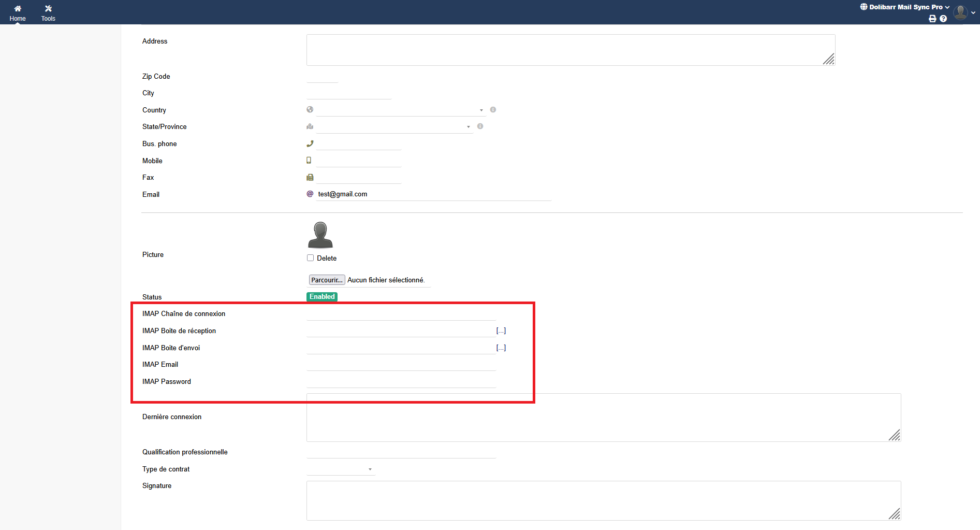Click the Email field containing test@gmail.com

click(433, 194)
